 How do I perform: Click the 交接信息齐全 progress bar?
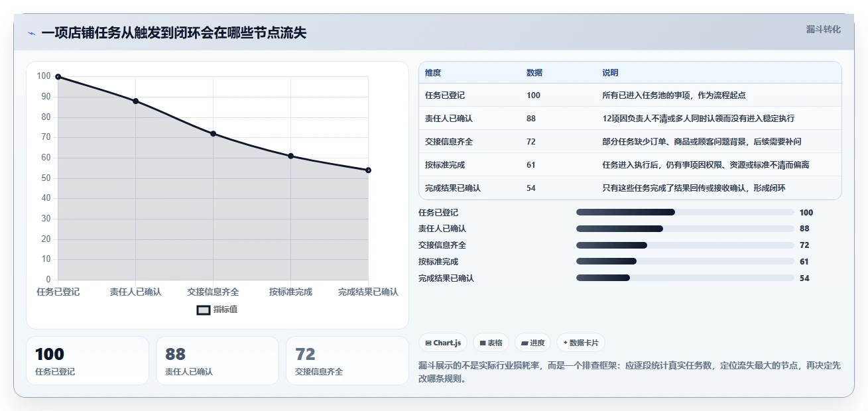click(685, 245)
